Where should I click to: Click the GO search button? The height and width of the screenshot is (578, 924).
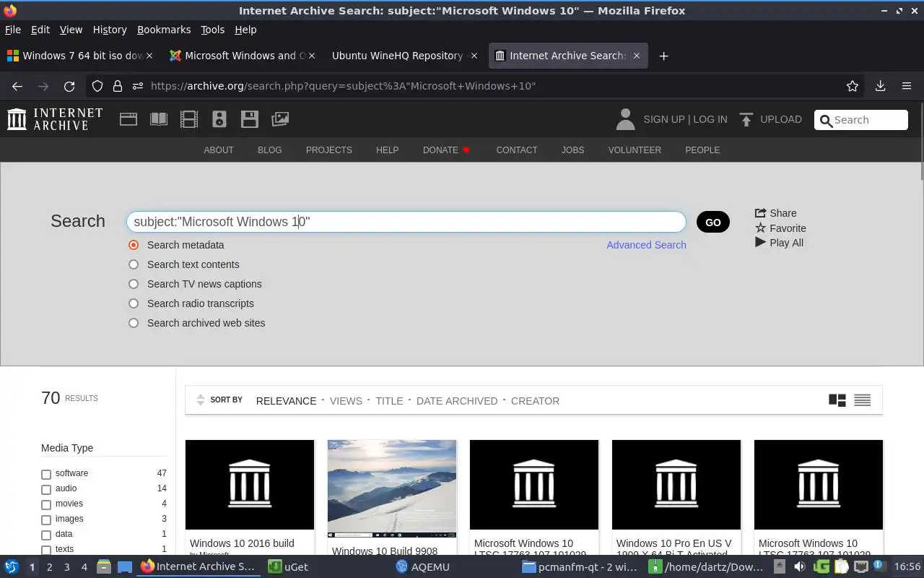pos(713,222)
